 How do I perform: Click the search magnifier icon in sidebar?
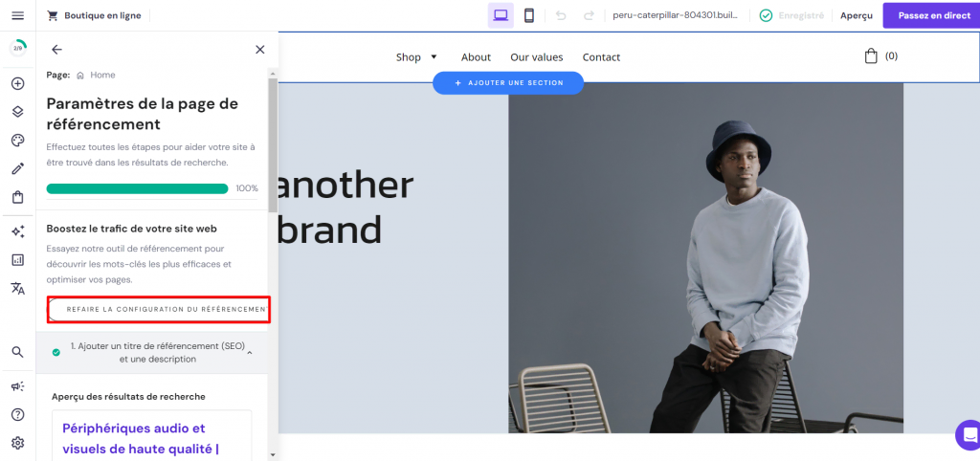click(17, 352)
